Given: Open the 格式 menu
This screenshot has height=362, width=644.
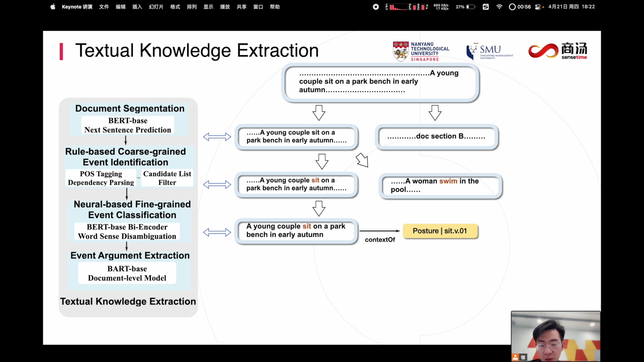Looking at the screenshot, I should pos(175,7).
